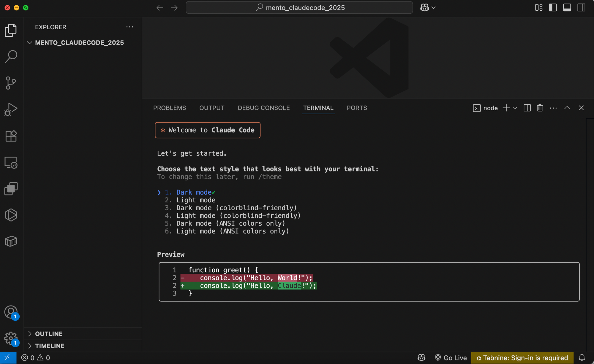
Task: Click the added green console.log line
Action: (x=248, y=286)
